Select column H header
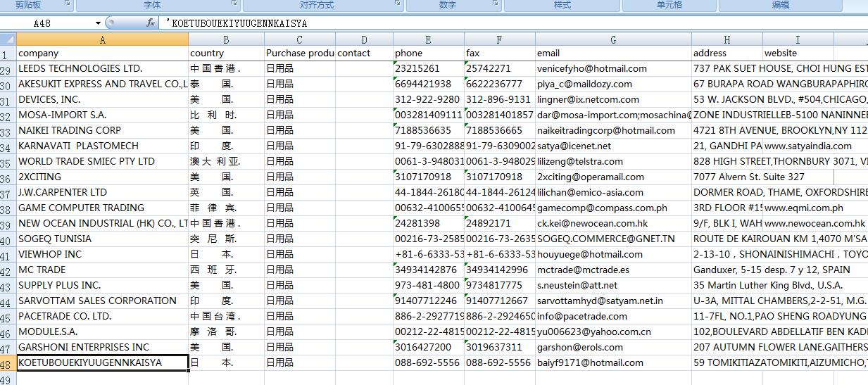The height and width of the screenshot is (385, 868). point(727,40)
